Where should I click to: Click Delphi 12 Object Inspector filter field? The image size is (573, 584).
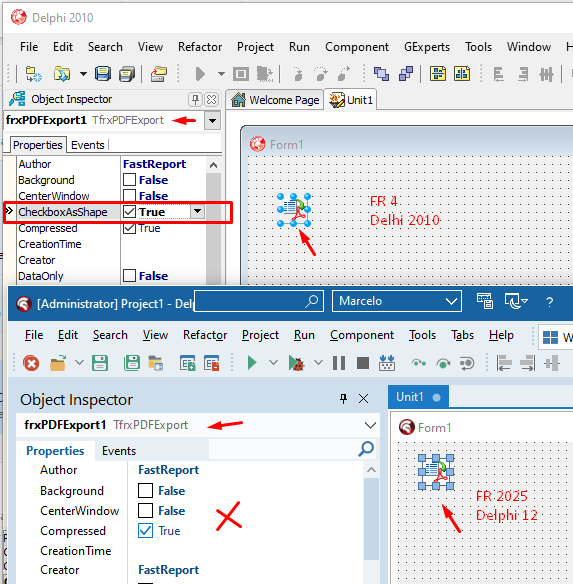click(292, 449)
